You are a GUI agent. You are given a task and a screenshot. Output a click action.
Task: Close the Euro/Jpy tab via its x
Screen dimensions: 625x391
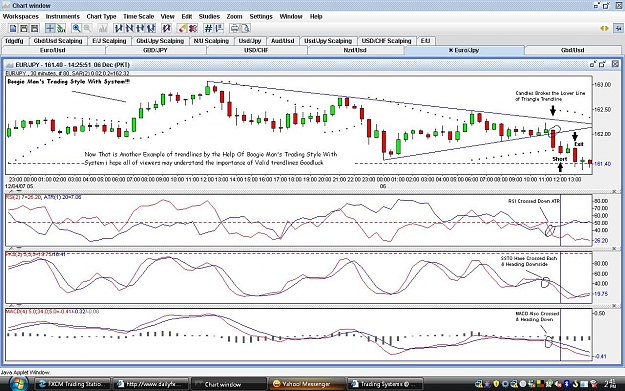tap(451, 50)
